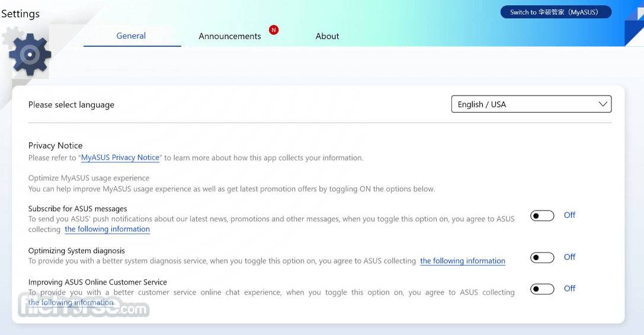The width and height of the screenshot is (644, 335).
Task: Click the Subscribe for ASUS messages heading
Action: coord(78,209)
